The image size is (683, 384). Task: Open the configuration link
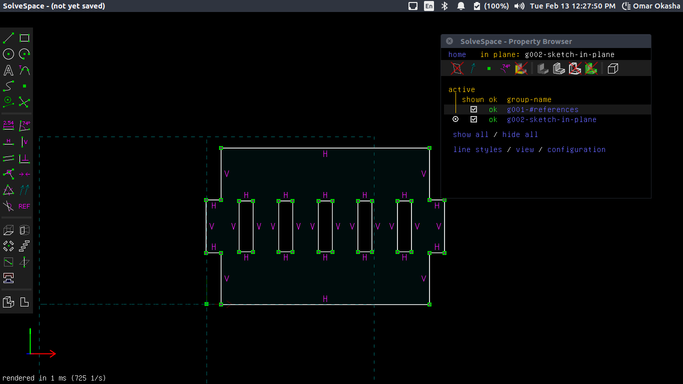[576, 149]
